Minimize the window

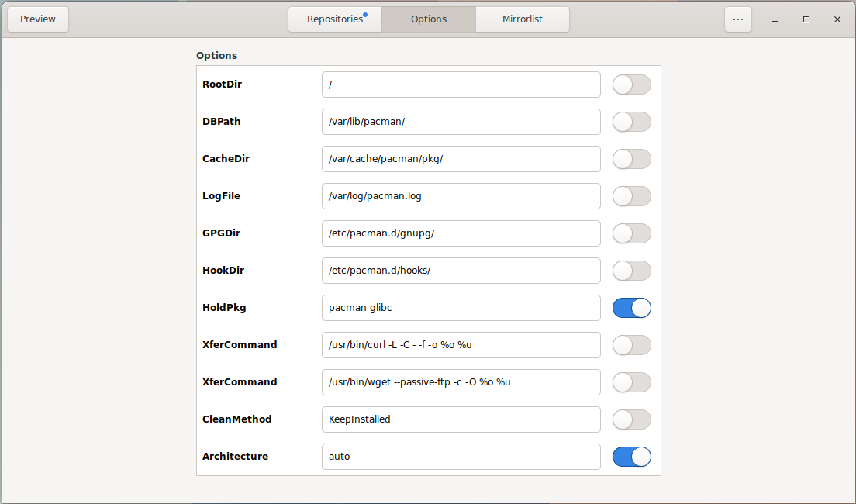(x=775, y=19)
